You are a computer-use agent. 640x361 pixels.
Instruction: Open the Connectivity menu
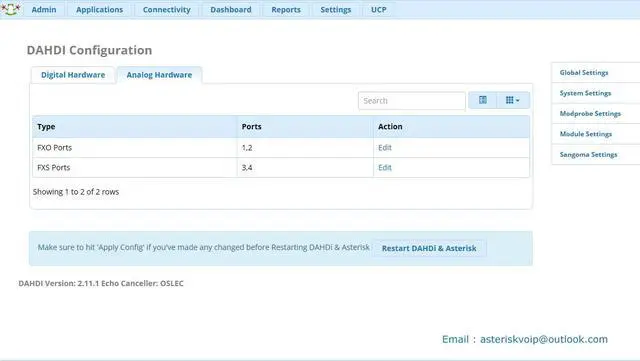click(x=167, y=9)
